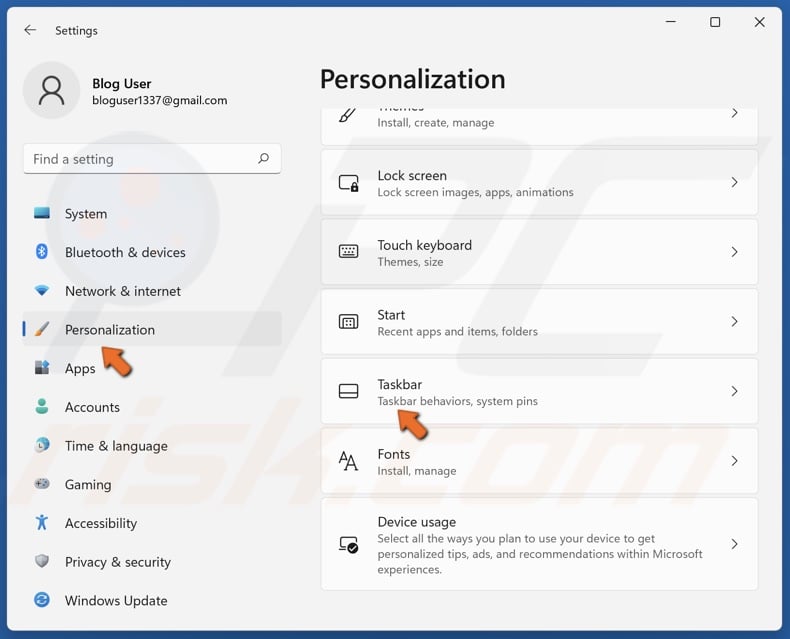
Task: Select Accessibility in the sidebar
Action: (152, 523)
